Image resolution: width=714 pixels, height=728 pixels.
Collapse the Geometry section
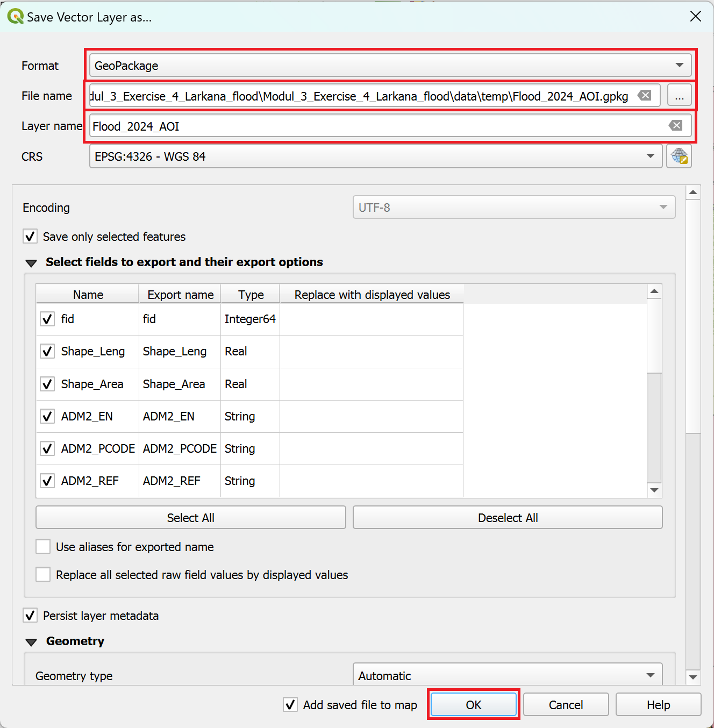tap(31, 642)
